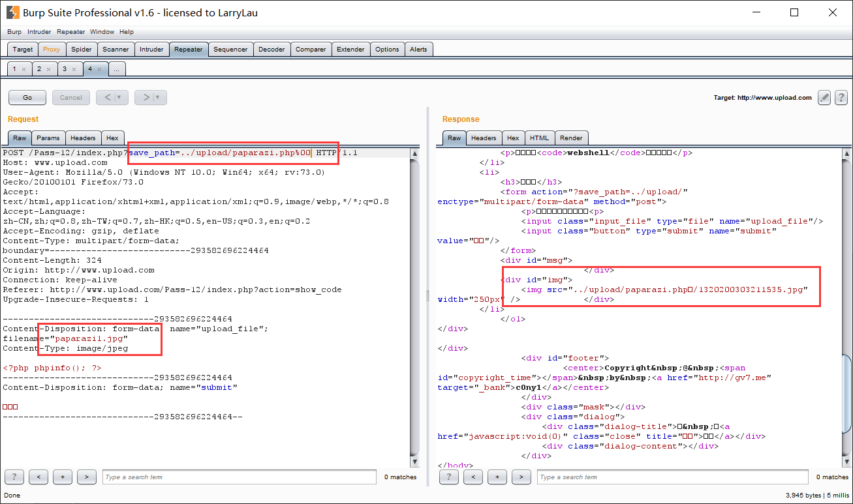The image size is (853, 504).
Task: Click the Request search plus options button
Action: tap(63, 477)
